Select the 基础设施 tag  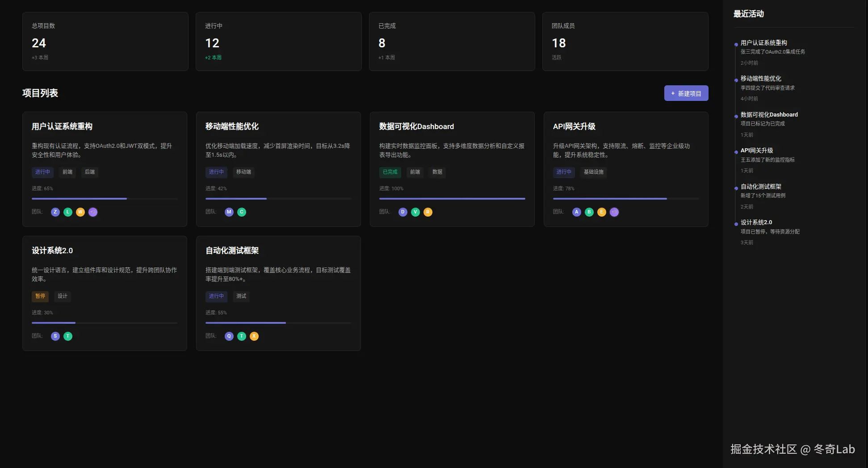594,172
